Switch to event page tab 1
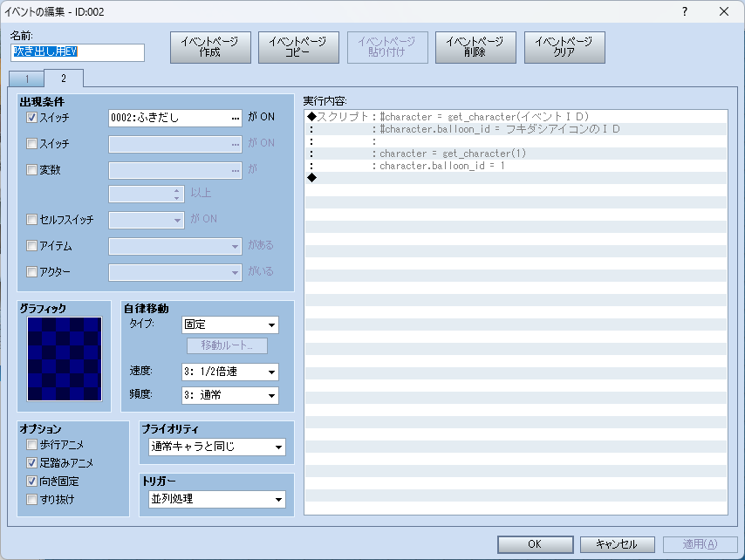The image size is (745, 560). (26, 79)
